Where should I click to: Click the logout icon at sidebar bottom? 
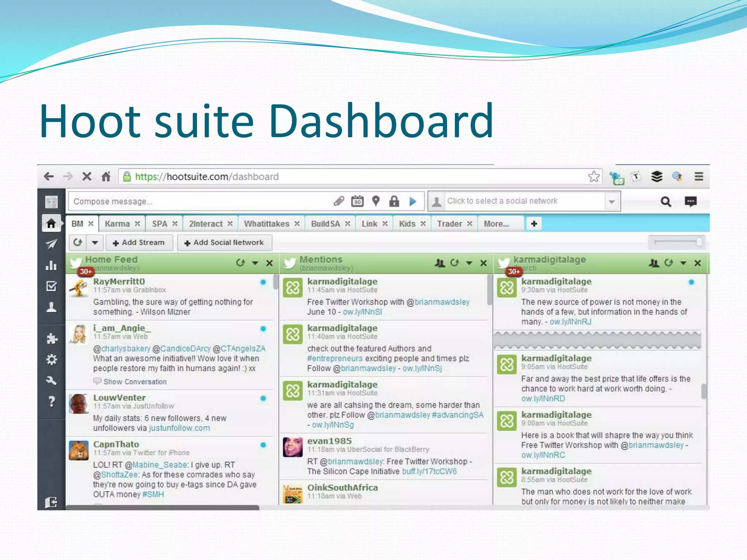[x=51, y=502]
